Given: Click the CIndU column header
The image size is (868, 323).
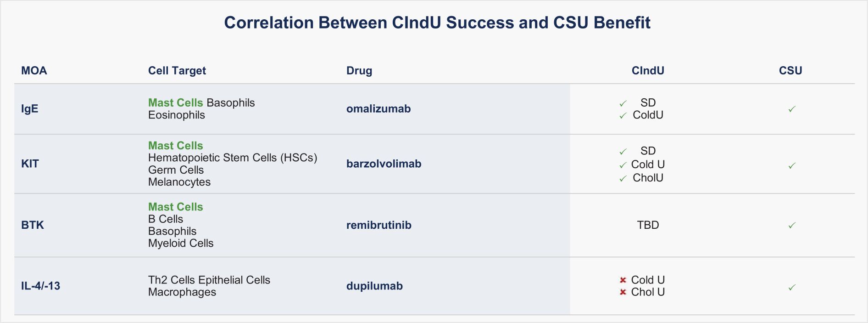Looking at the screenshot, I should click(x=647, y=71).
